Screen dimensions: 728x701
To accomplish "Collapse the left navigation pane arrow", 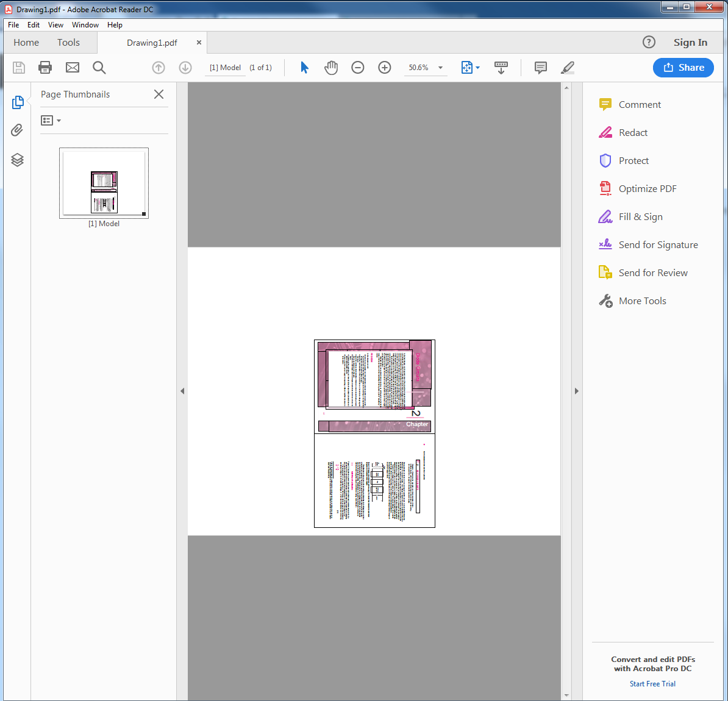I will (x=182, y=391).
